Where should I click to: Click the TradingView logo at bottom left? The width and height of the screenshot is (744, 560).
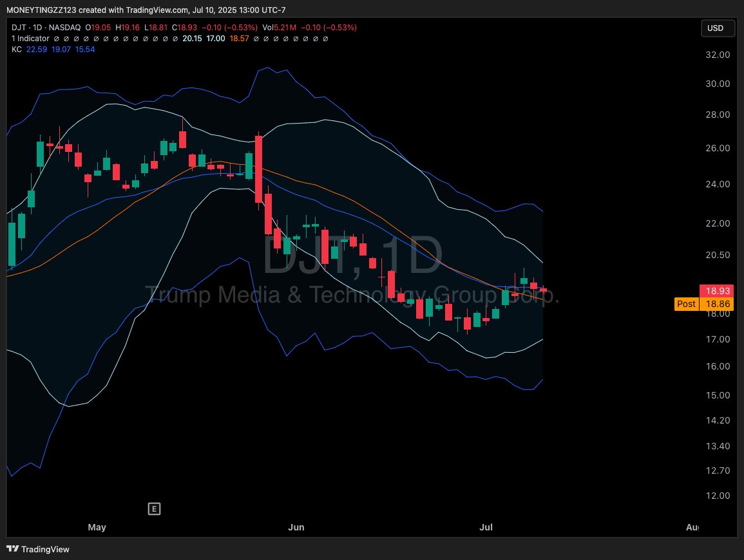(38, 549)
